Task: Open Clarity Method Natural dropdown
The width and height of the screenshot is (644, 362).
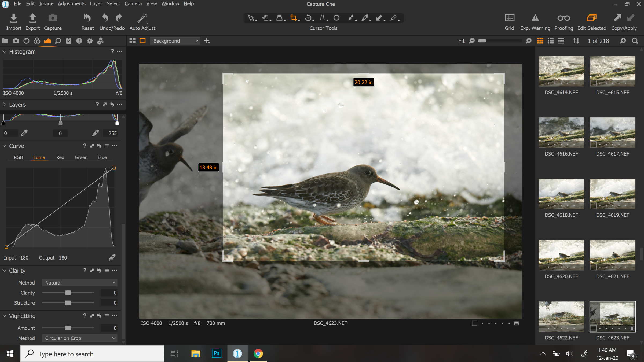Action: (x=80, y=283)
